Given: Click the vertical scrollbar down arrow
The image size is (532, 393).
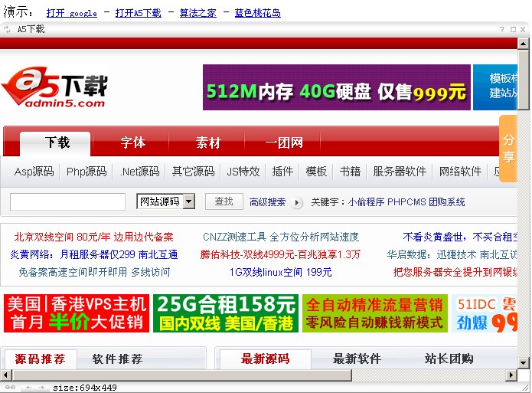Looking at the screenshot, I should [x=523, y=362].
